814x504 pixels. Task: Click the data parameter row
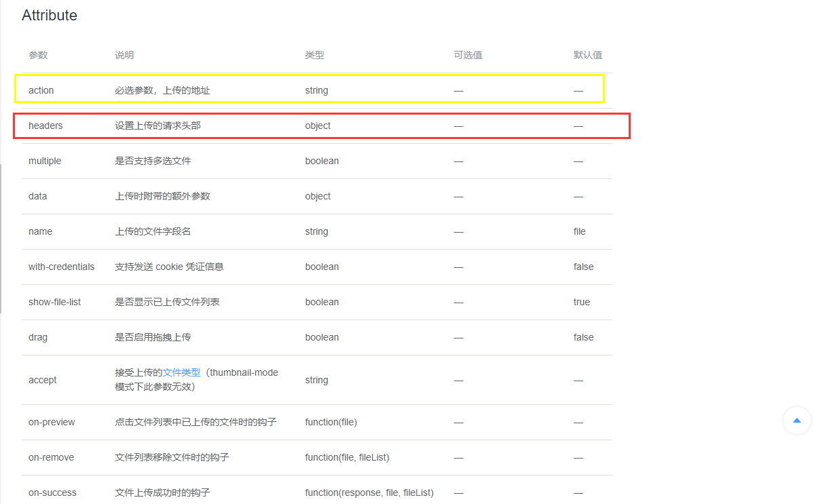click(37, 196)
